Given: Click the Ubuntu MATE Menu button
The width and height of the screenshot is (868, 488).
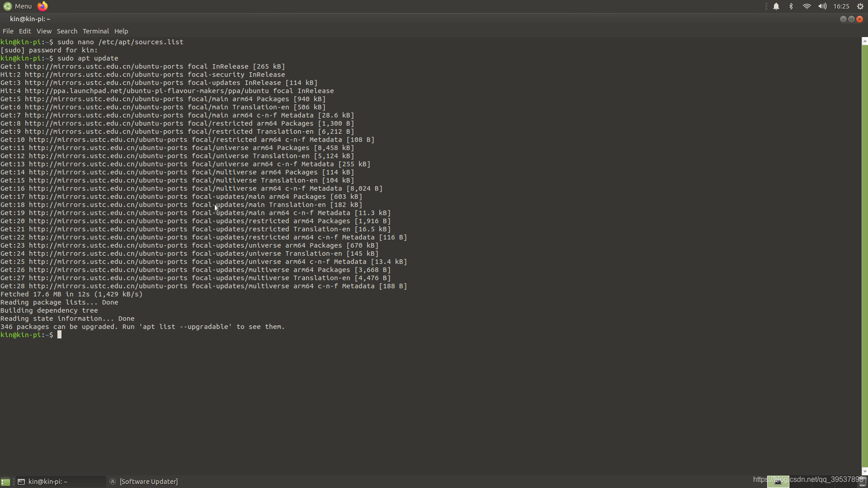Looking at the screenshot, I should point(18,6).
